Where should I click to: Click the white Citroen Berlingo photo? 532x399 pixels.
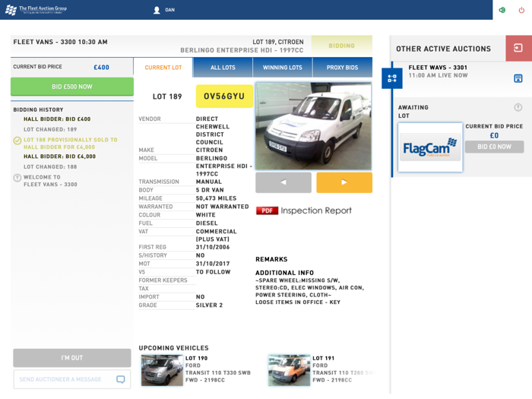[x=313, y=126]
